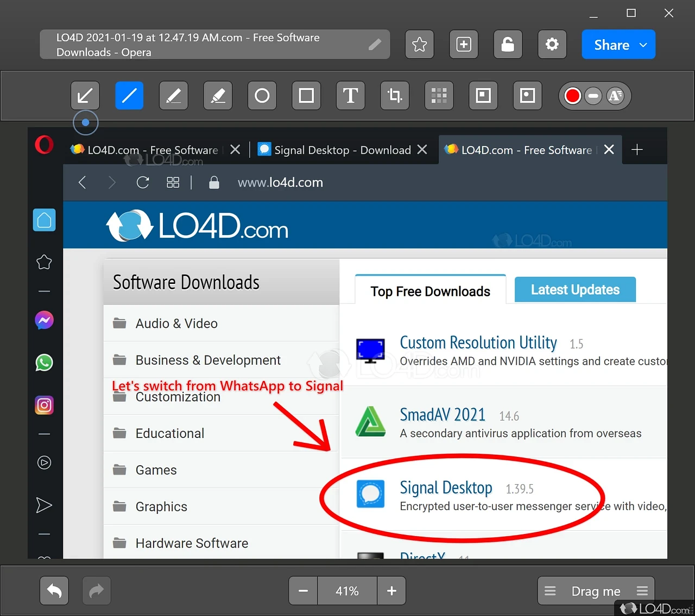Select the line drawing tool
Viewport: 695px width, 616px height.
coord(129,96)
